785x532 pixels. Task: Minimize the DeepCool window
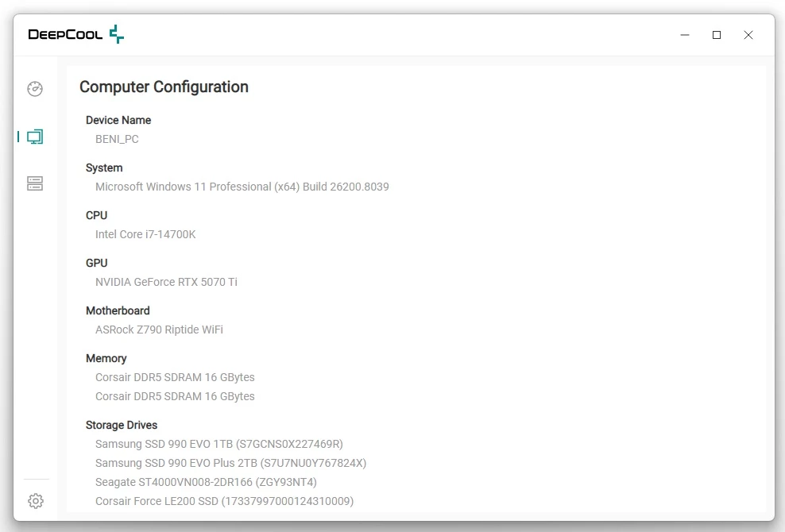point(685,35)
